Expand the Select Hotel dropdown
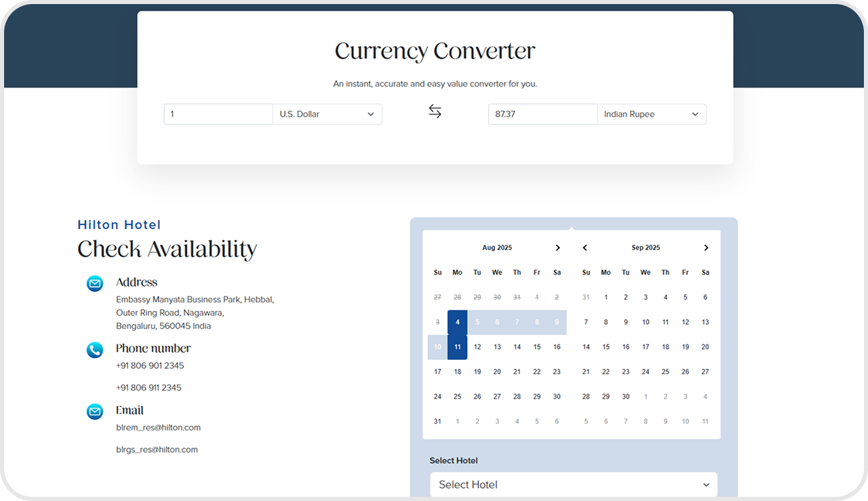This screenshot has width=868, height=501. pyautogui.click(x=574, y=485)
